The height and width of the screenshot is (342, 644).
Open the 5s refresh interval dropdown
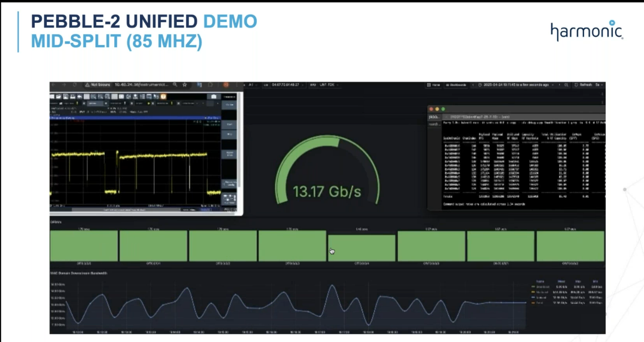click(x=599, y=85)
